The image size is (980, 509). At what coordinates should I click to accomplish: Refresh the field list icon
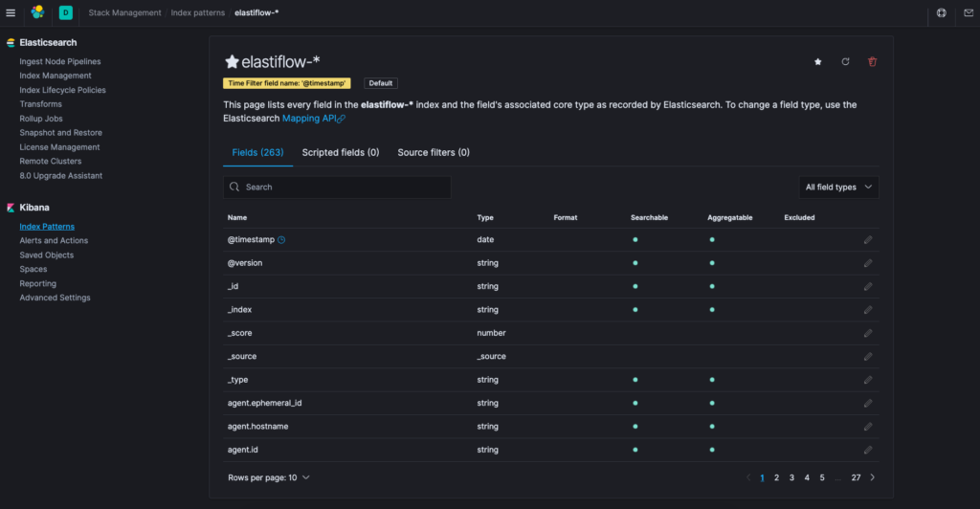point(846,62)
